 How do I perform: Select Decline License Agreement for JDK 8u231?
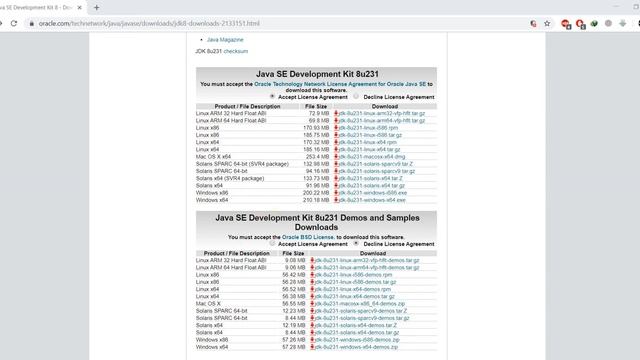356,96
